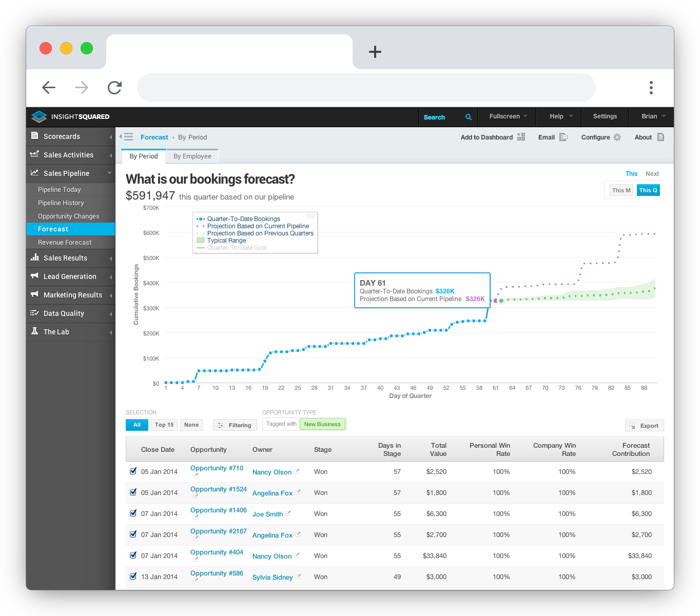Uncheck the Opportunity #586 row checkbox
700x616 pixels.
[133, 576]
